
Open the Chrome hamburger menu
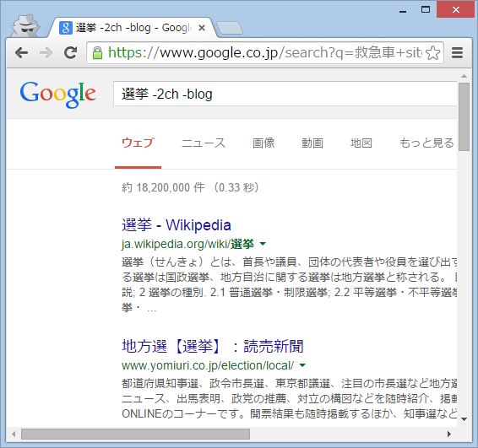pos(457,52)
